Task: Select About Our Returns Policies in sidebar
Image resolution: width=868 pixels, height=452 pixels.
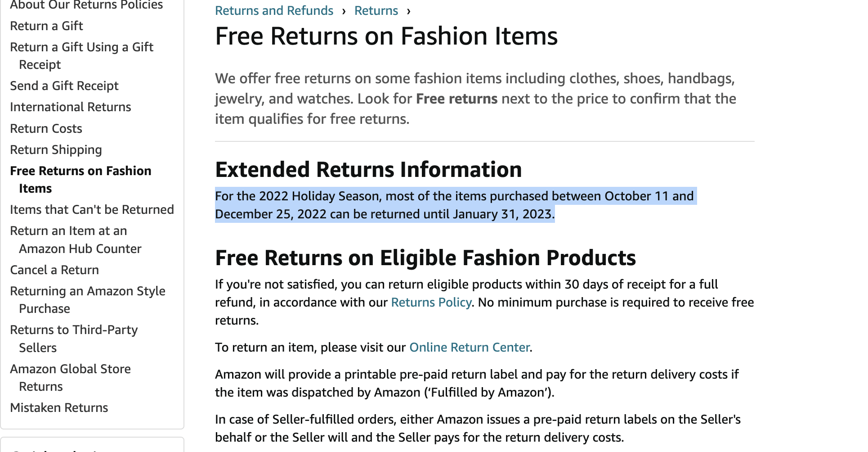Action: point(86,5)
